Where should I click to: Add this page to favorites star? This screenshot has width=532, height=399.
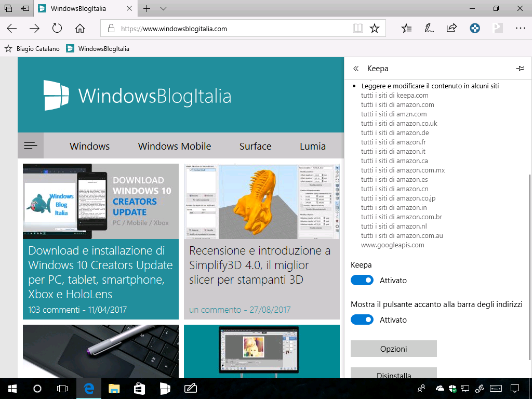coord(375,29)
